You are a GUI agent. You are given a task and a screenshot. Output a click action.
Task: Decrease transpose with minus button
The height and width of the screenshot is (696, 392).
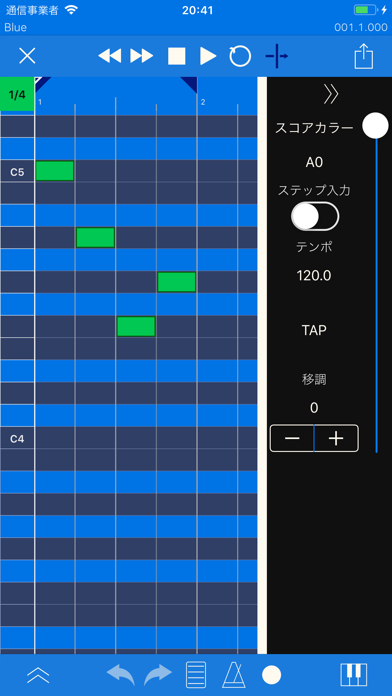pyautogui.click(x=292, y=439)
